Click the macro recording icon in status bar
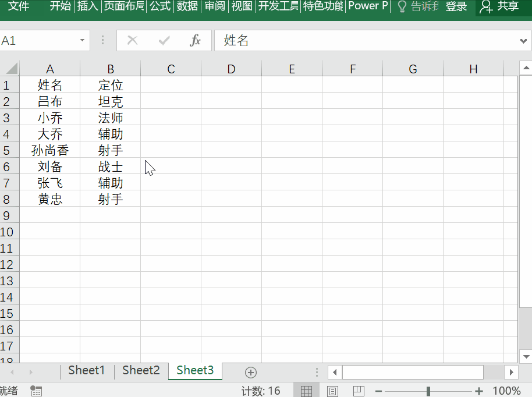Image resolution: width=532 pixels, height=397 pixels. pyautogui.click(x=36, y=391)
